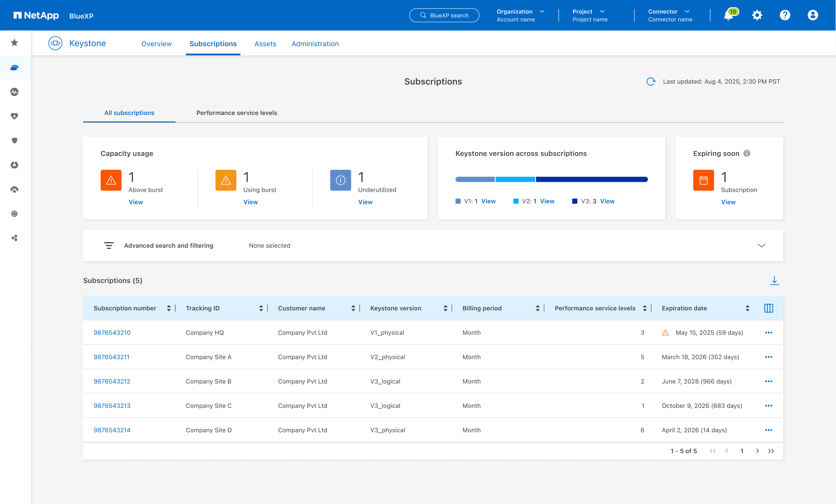Open the column selector icon
Screen dimensions: 836x504
[768, 308]
